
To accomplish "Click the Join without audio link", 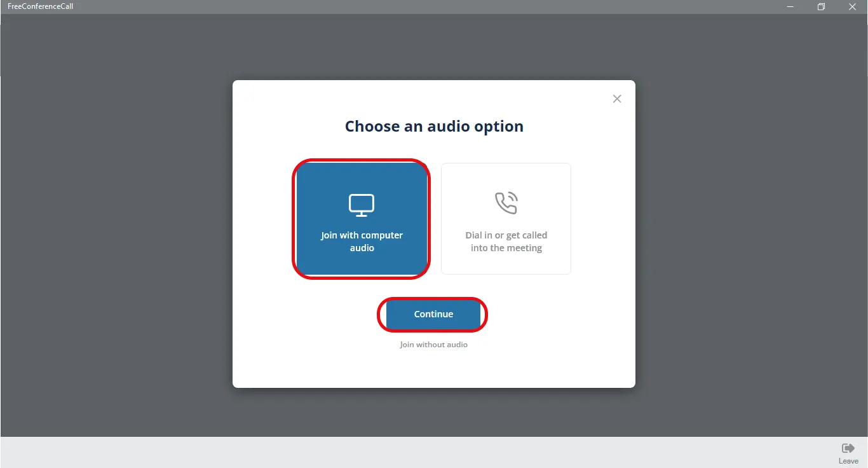I will [x=433, y=344].
